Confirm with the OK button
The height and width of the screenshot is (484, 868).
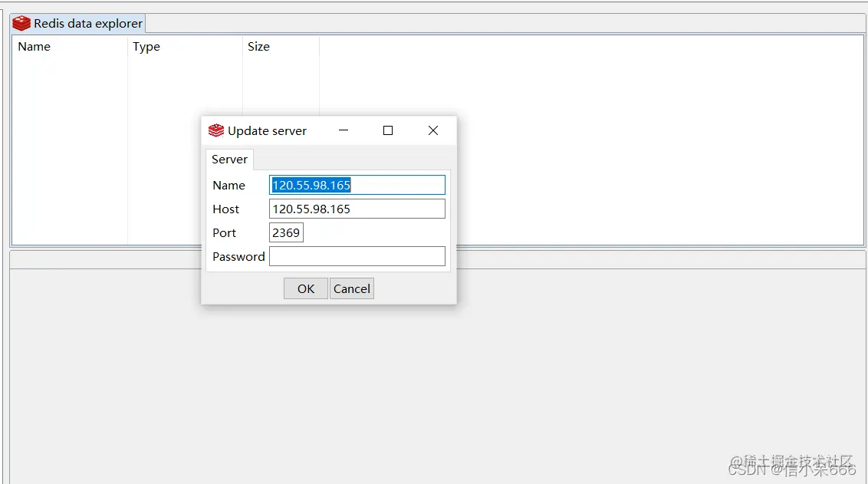306,288
